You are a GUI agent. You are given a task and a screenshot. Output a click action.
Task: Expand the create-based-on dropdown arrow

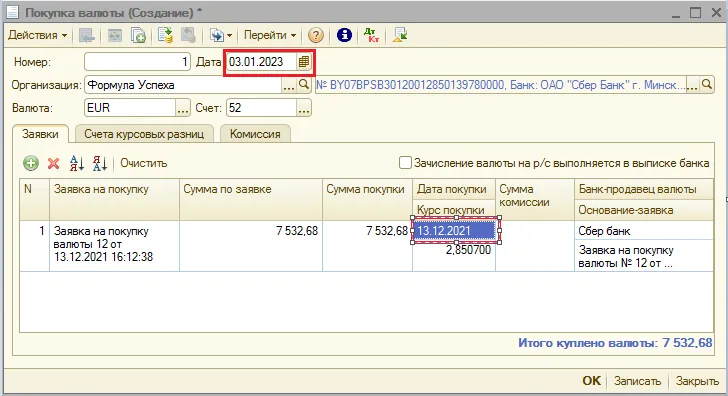(229, 36)
